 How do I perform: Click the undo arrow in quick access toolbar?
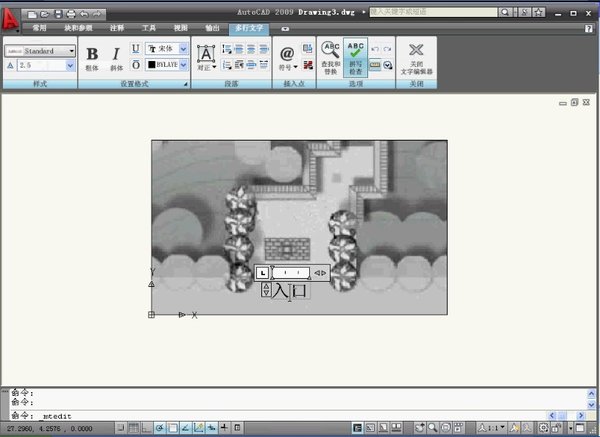click(x=83, y=14)
